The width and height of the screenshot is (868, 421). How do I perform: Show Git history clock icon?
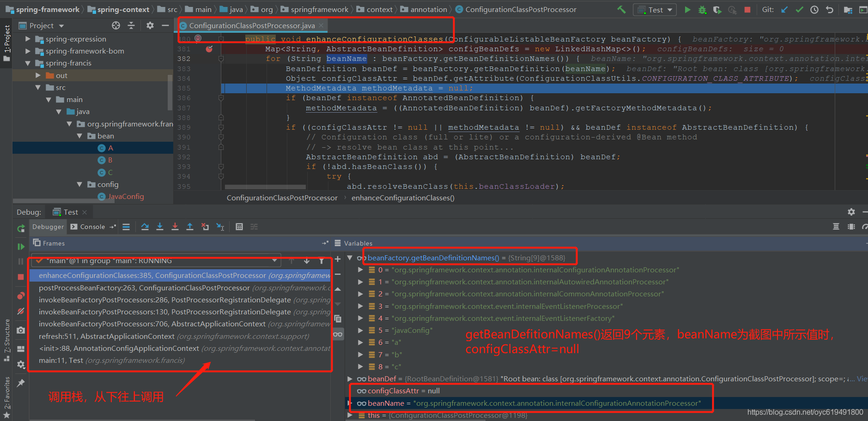click(814, 9)
